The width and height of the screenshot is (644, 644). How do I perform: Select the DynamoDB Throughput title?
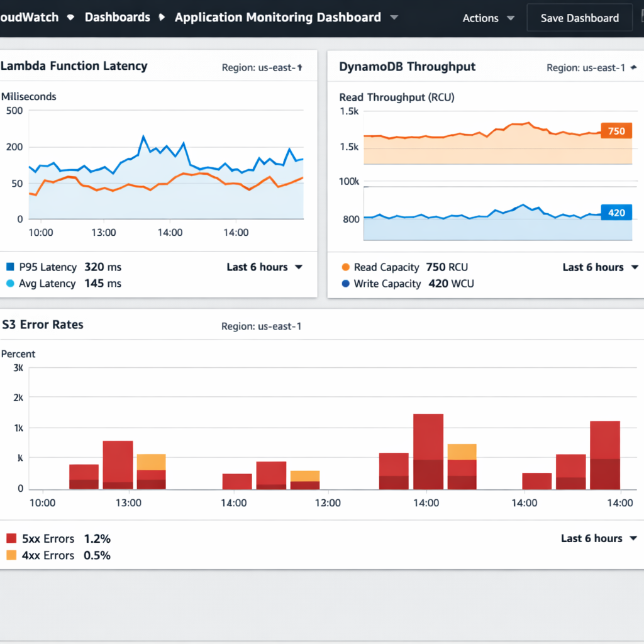tap(407, 67)
